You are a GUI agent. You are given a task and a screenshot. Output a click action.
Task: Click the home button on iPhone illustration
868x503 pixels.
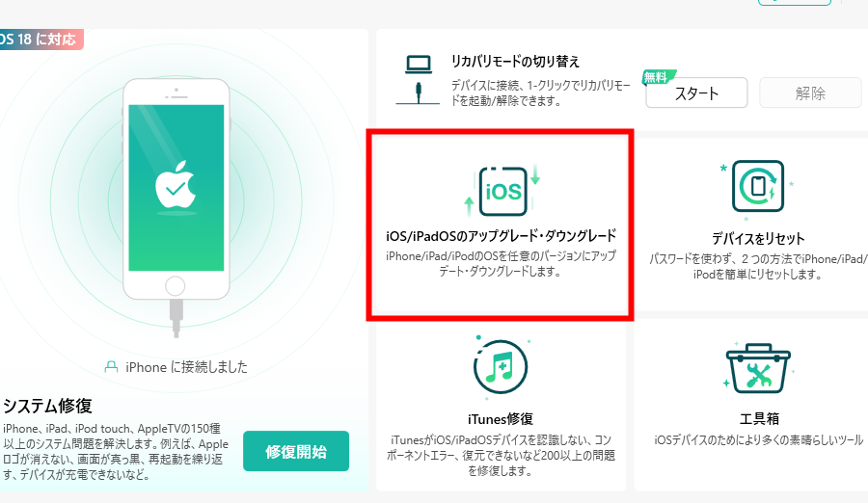(x=176, y=286)
